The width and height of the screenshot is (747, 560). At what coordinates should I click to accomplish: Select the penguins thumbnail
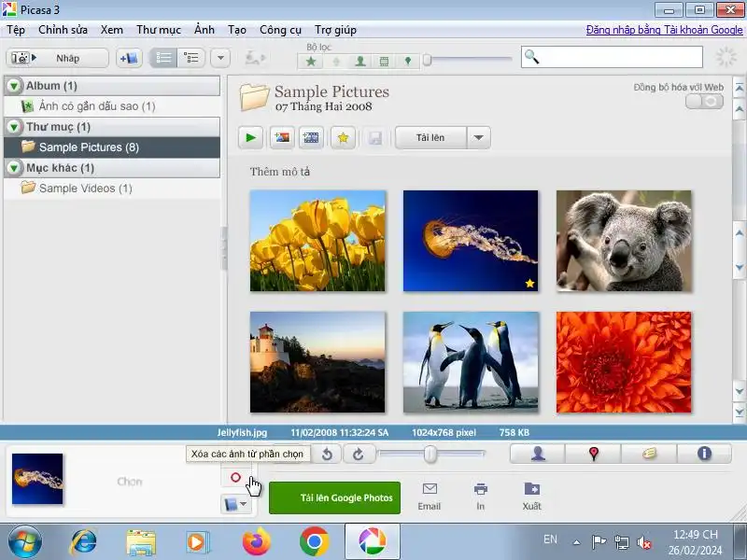tap(471, 362)
